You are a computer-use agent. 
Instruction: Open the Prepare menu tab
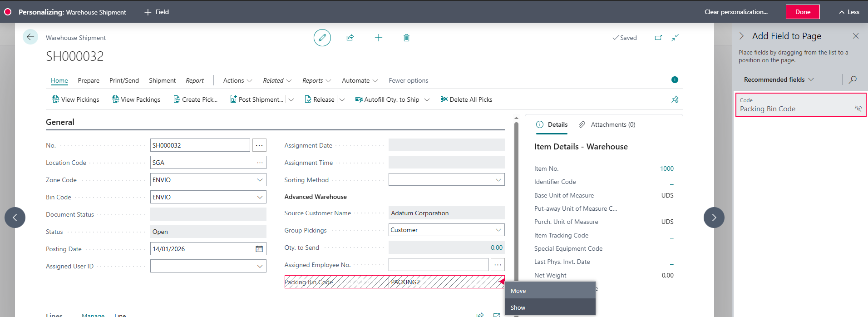point(89,80)
